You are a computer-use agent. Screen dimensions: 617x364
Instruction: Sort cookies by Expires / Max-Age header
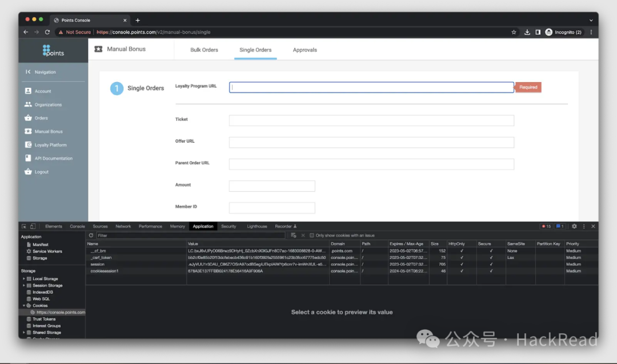[408, 244]
